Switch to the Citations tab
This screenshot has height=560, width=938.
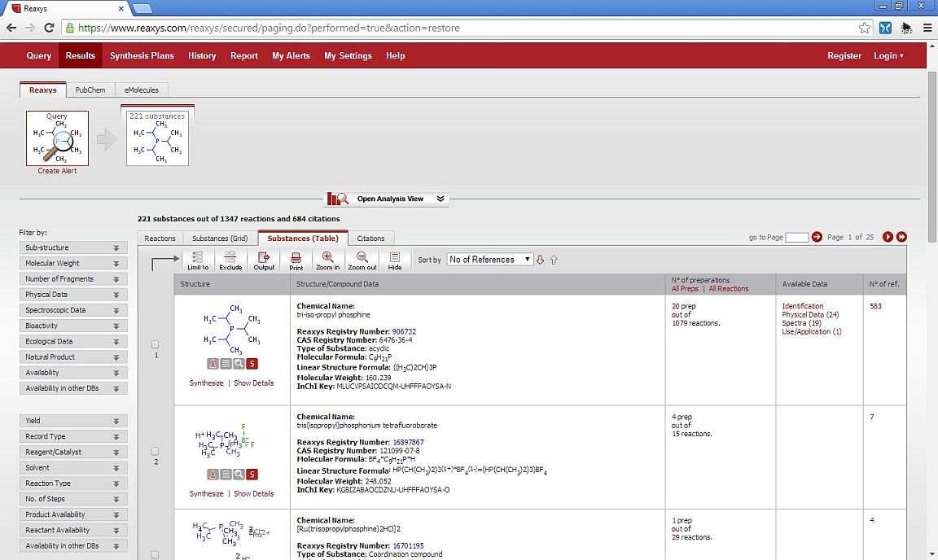[x=370, y=238]
